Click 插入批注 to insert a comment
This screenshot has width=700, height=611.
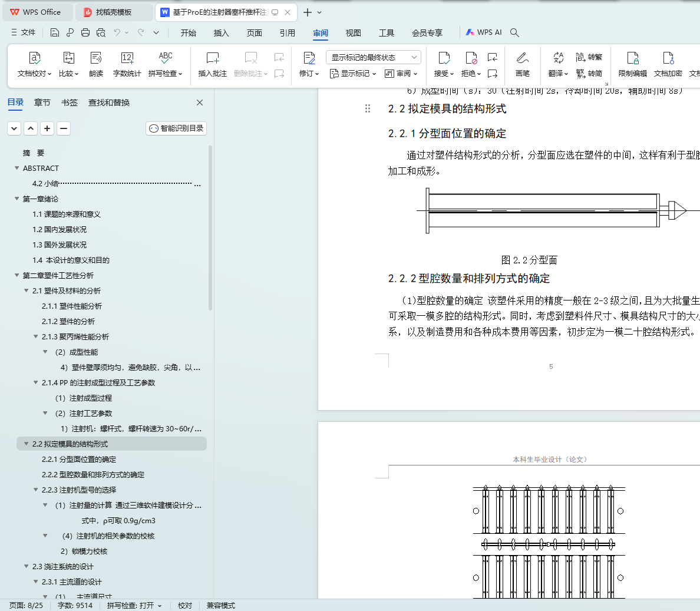click(x=213, y=64)
